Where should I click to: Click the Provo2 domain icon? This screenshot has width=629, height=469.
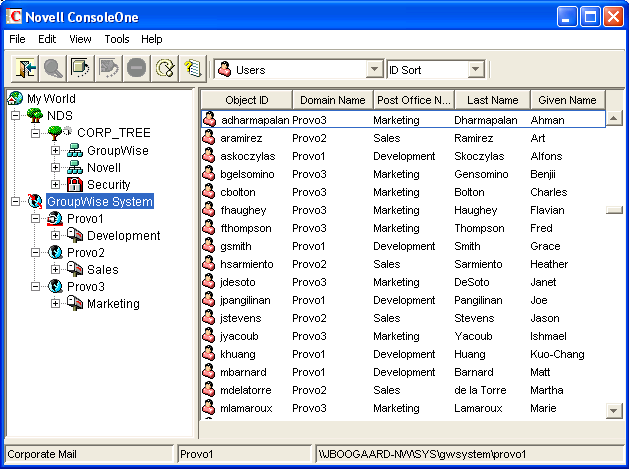tap(55, 252)
